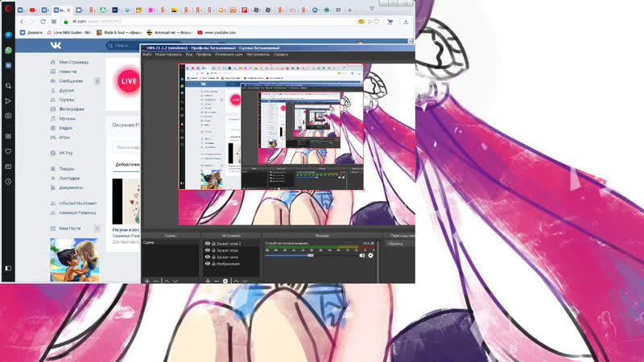Open WhatsApp in the Opera sidebar
644x362 pixels.
point(8,50)
